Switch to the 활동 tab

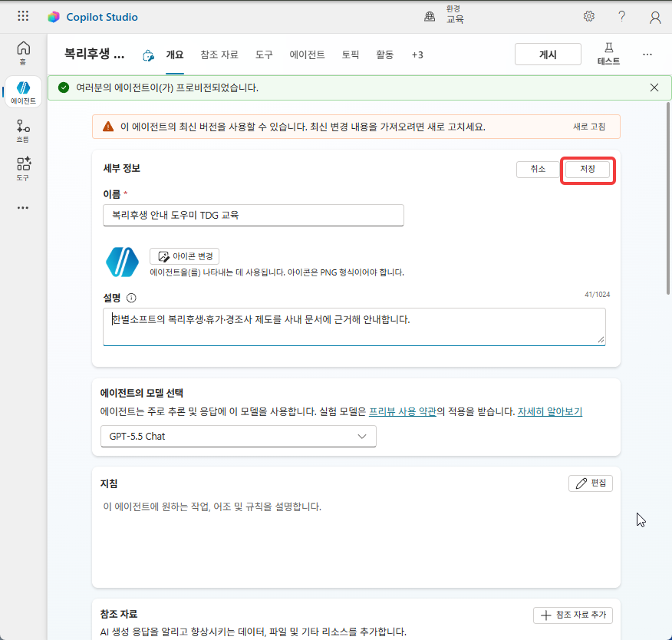(384, 55)
